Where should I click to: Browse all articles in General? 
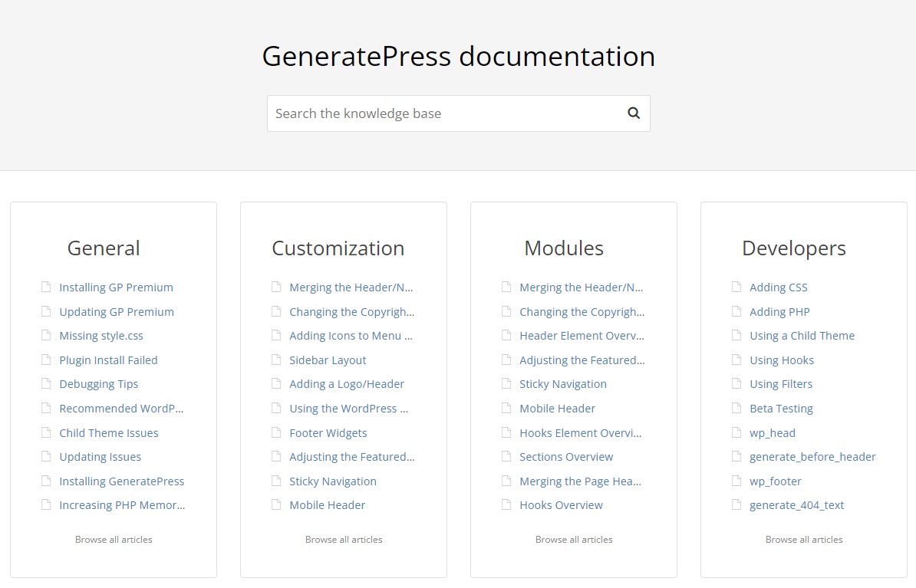coord(114,540)
